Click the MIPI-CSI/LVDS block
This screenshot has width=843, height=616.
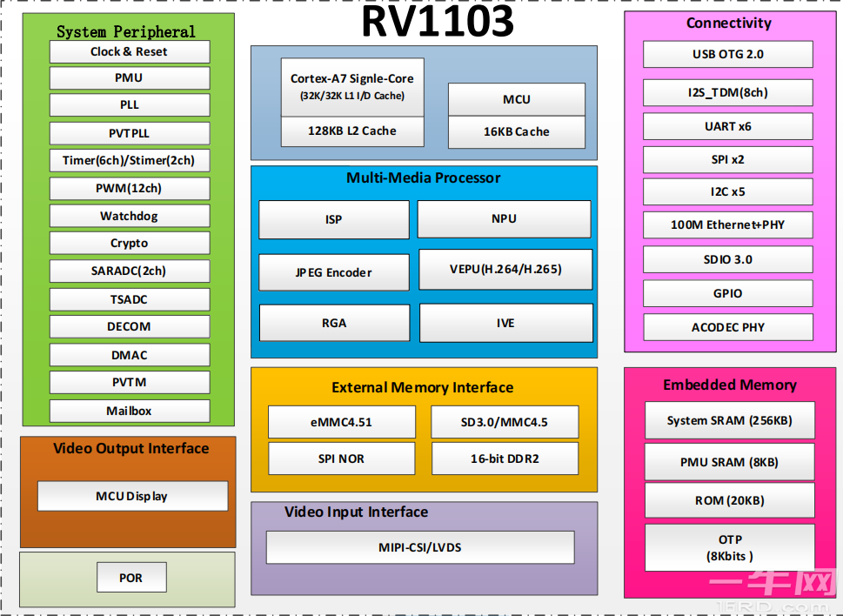420,547
